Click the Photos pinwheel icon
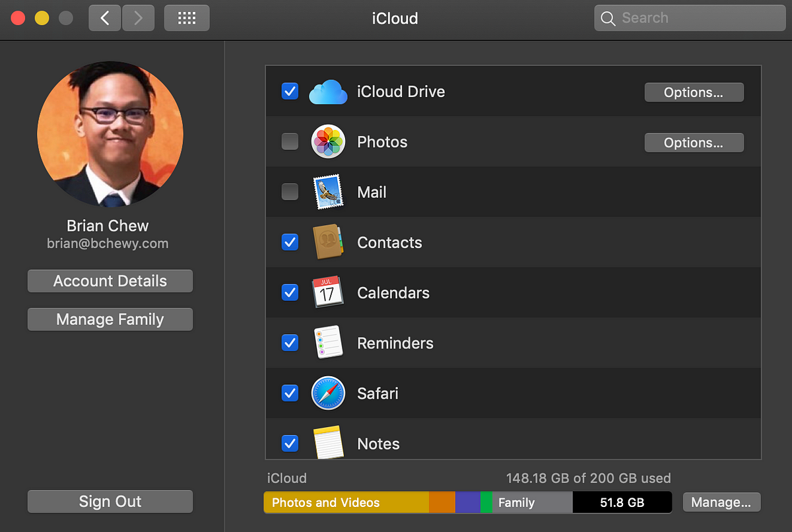The image size is (792, 532). click(328, 142)
